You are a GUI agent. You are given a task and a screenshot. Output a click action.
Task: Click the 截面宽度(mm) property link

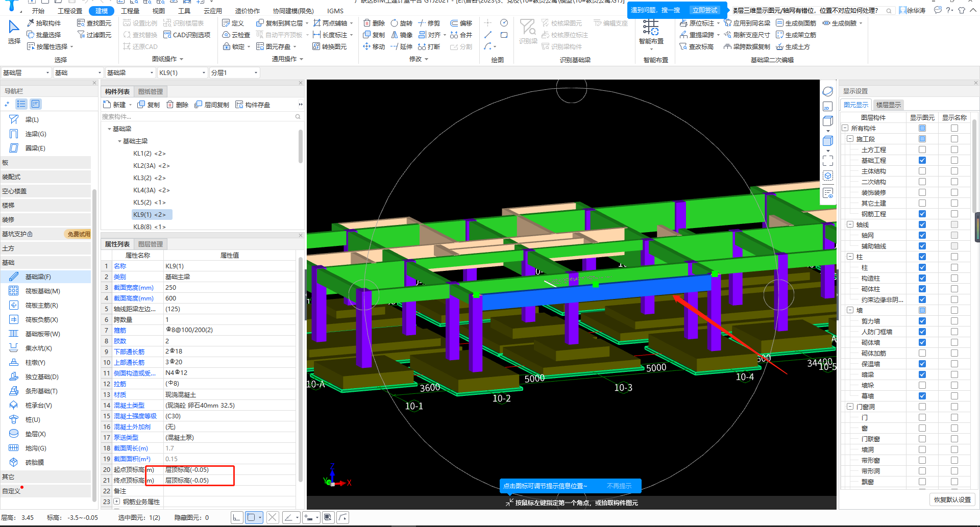(134, 287)
